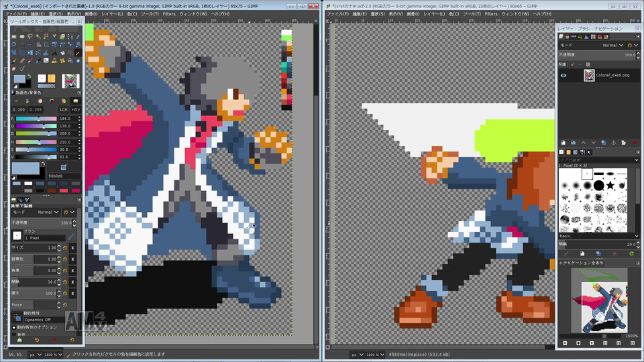Open レイヤー(L) menu in right window
This screenshot has width=644, height=362.
click(x=434, y=13)
